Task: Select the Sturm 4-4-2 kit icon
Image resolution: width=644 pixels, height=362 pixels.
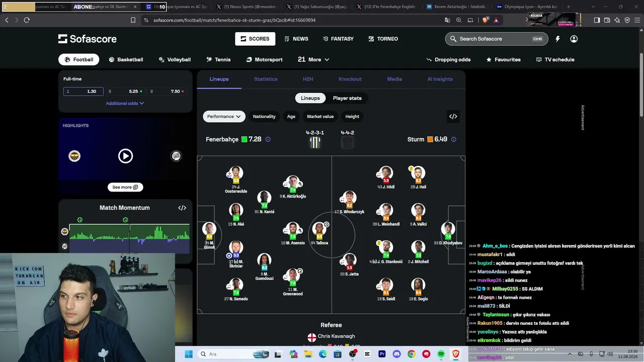Action: pos(347,142)
